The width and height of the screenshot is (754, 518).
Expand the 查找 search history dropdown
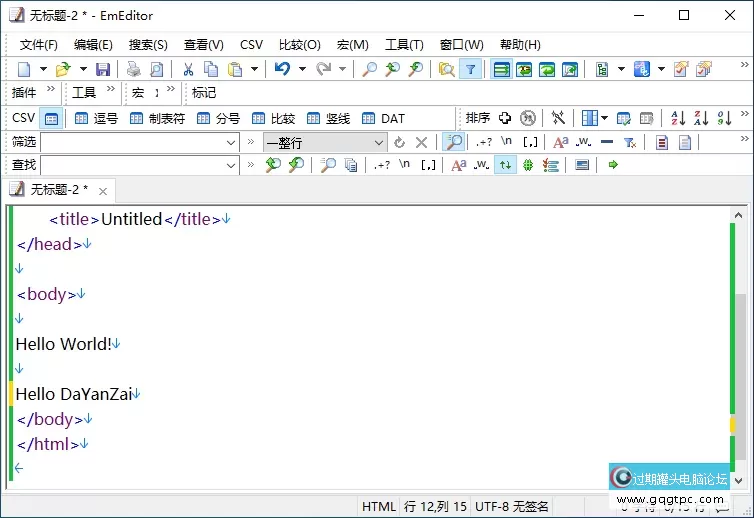click(231, 165)
